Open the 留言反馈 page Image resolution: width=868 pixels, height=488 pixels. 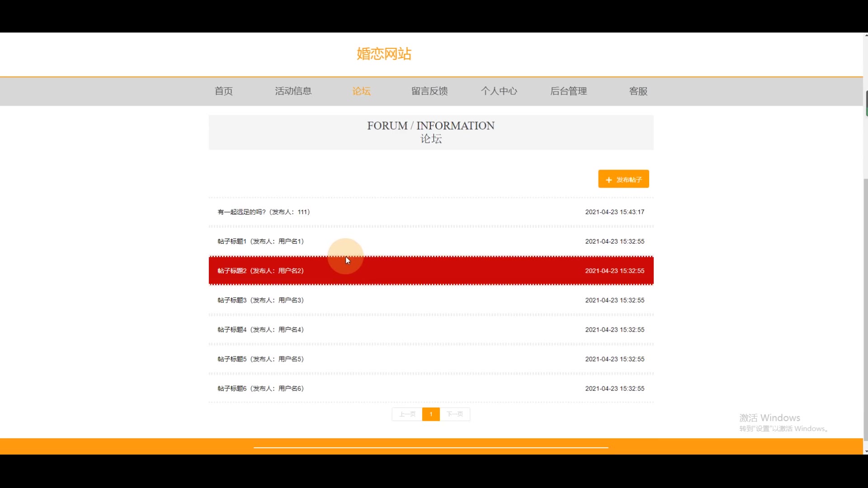[429, 91]
